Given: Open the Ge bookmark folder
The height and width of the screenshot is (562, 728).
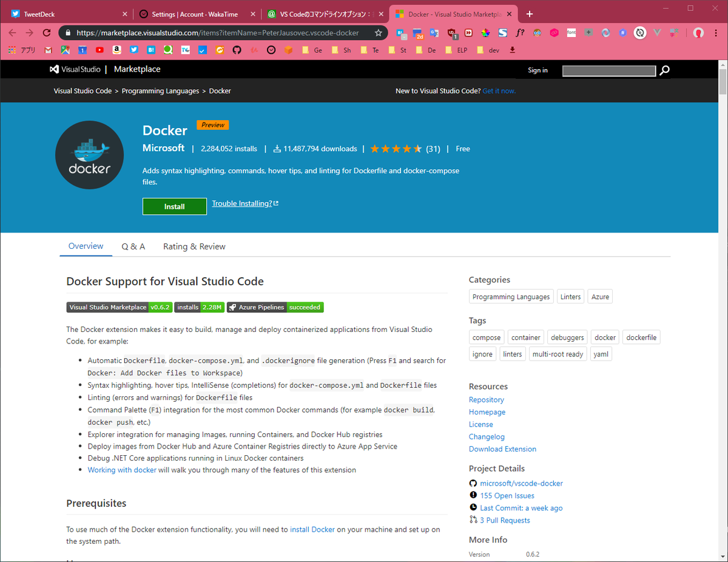Looking at the screenshot, I should click(x=312, y=50).
